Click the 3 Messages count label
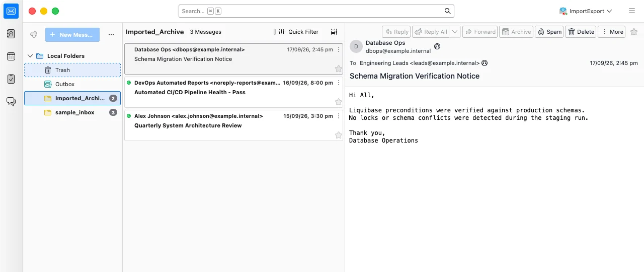 (205, 32)
